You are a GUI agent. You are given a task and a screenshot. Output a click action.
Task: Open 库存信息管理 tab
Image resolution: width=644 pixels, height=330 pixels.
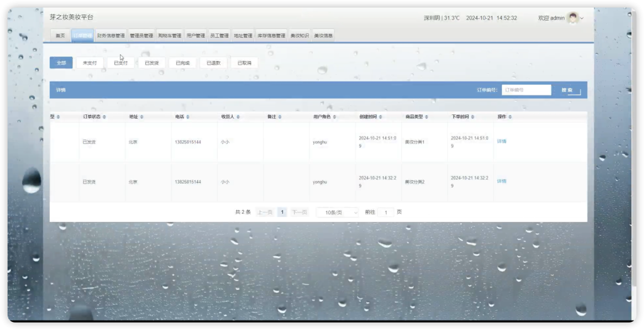click(x=272, y=36)
